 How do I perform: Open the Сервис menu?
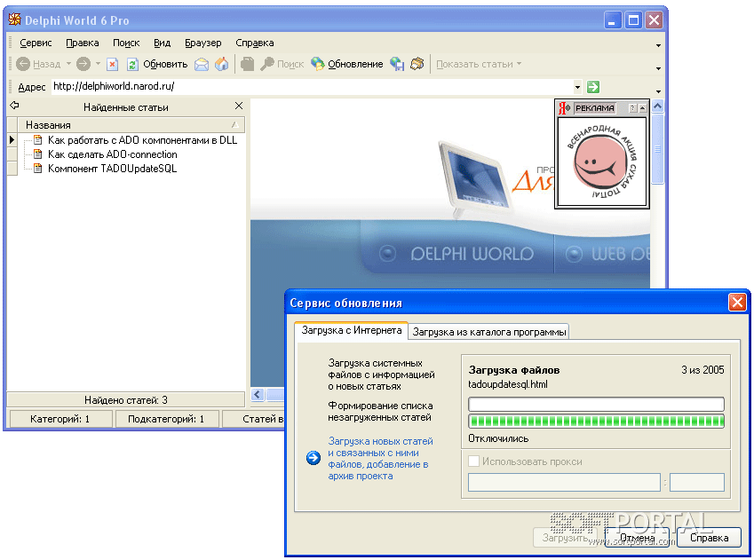36,43
